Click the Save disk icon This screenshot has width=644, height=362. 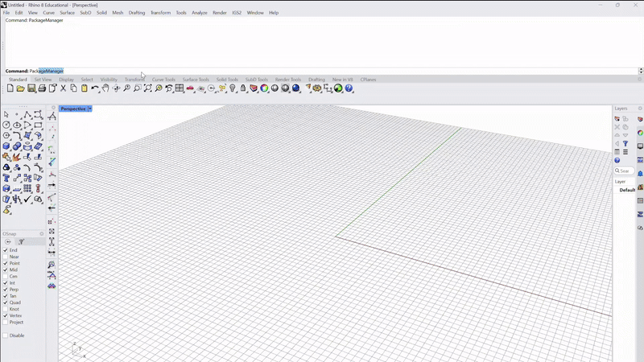[31, 88]
